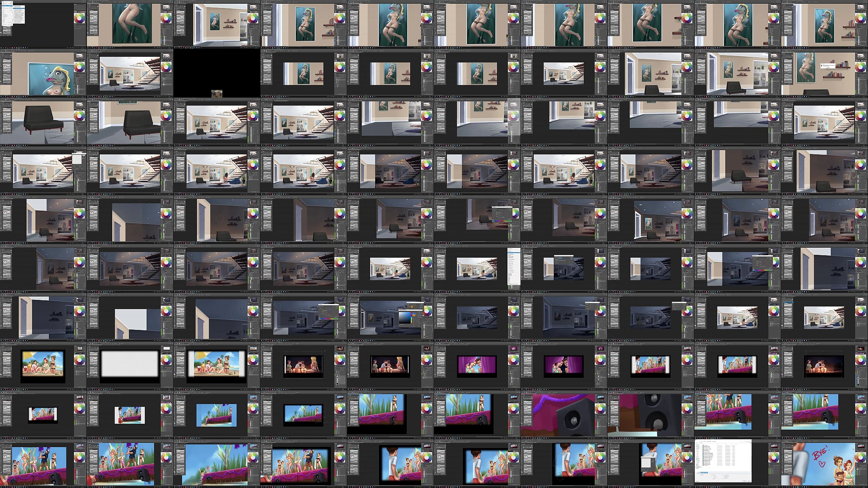The image size is (868, 488).
Task: Select the final frame with 'BYE!' handwriting
Action: [825, 463]
